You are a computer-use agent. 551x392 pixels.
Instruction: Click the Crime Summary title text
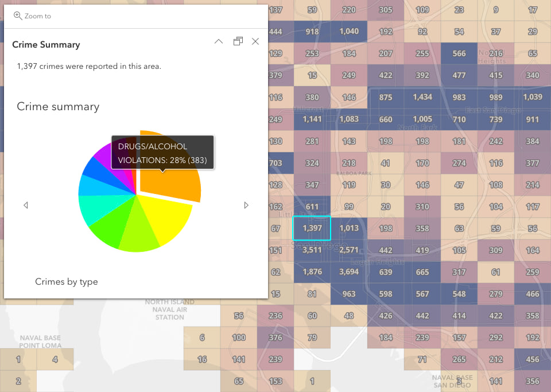(46, 44)
